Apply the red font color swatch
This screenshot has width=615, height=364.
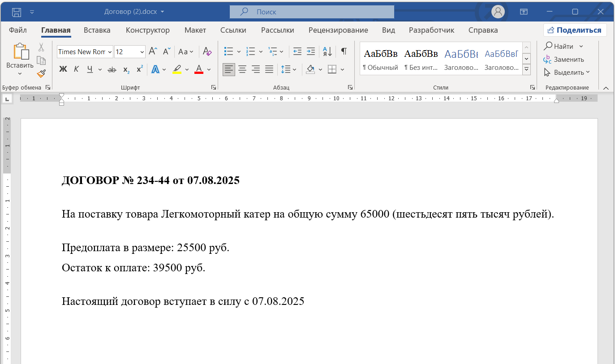coord(199,69)
